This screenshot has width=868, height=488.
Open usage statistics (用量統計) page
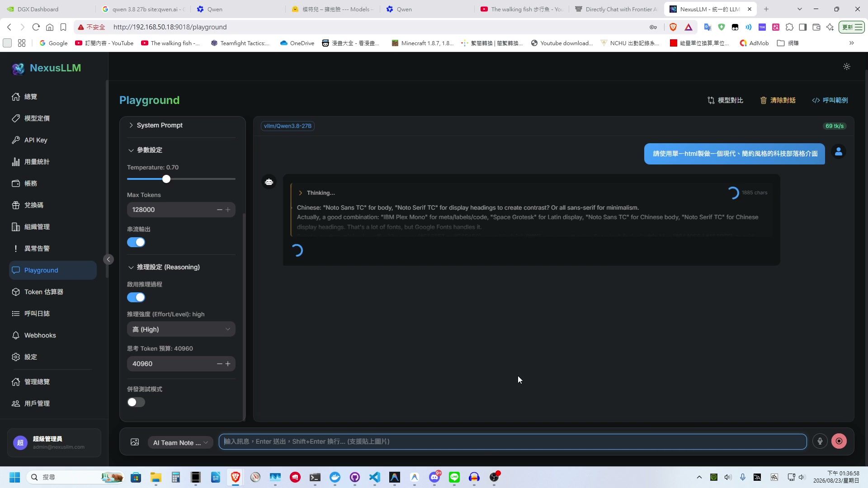click(x=53, y=162)
